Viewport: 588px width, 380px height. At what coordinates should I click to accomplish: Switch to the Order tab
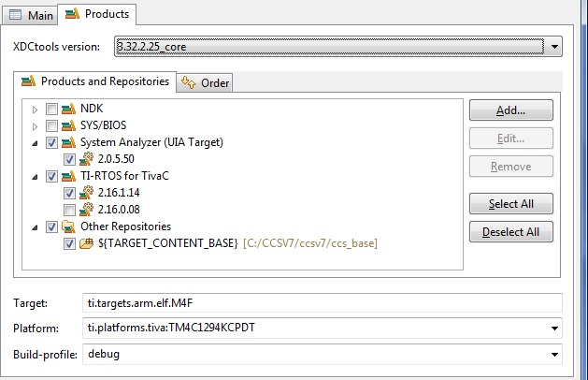[x=205, y=82]
